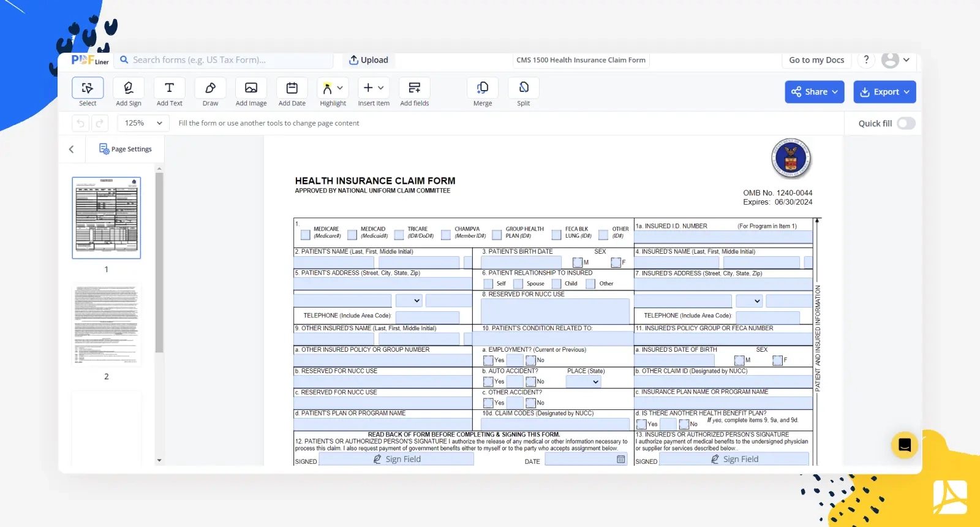
Task: Click the date field calendar icon
Action: pyautogui.click(x=621, y=459)
